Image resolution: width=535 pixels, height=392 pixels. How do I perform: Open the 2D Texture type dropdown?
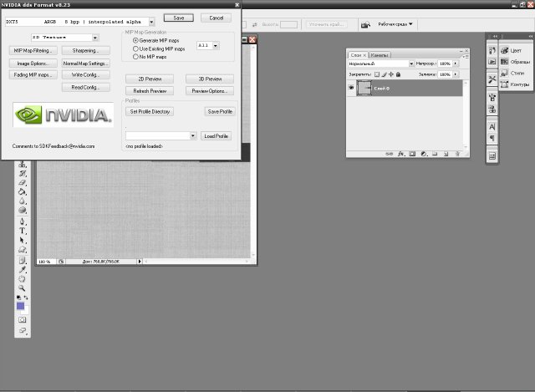pyautogui.click(x=95, y=38)
